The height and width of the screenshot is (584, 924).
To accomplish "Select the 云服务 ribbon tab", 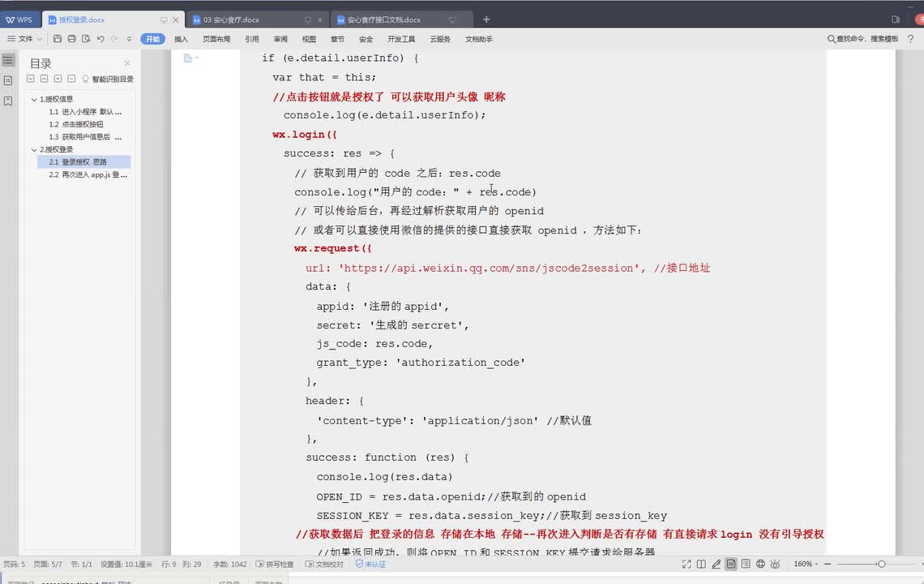I will pyautogui.click(x=440, y=39).
